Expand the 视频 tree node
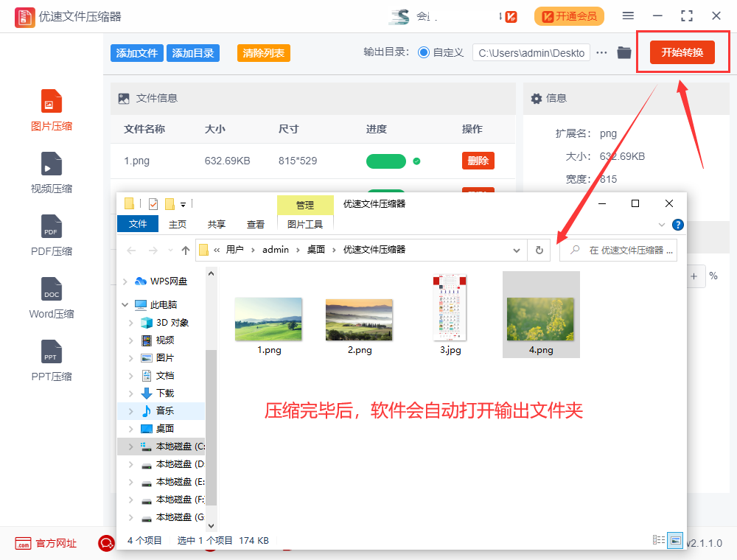The image size is (737, 560). click(x=130, y=340)
